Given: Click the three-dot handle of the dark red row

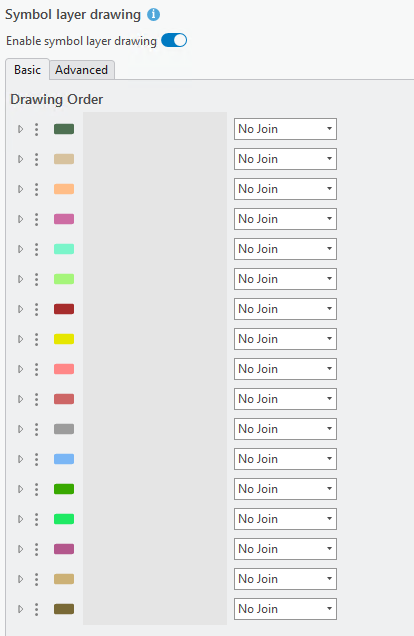Looking at the screenshot, I should (36, 309).
